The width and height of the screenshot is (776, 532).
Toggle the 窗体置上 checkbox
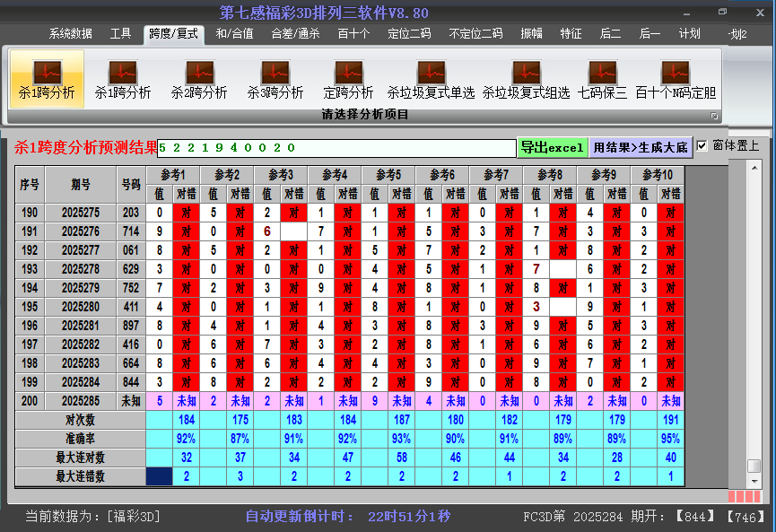[x=702, y=145]
